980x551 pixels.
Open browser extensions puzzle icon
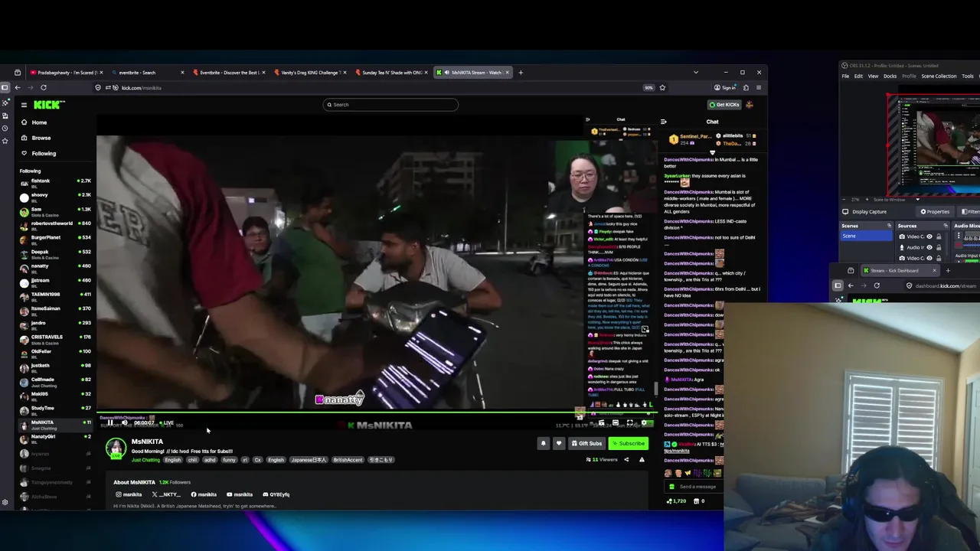[746, 88]
